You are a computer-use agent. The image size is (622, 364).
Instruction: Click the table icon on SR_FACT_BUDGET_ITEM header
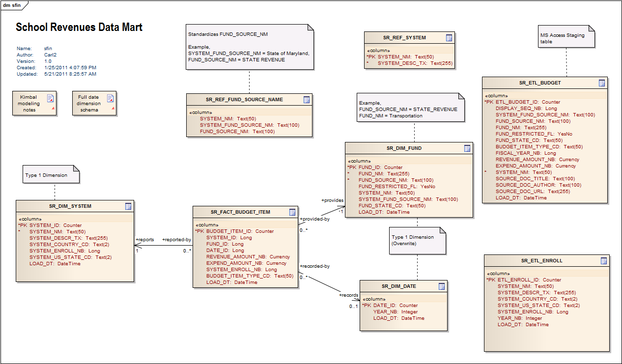point(293,212)
